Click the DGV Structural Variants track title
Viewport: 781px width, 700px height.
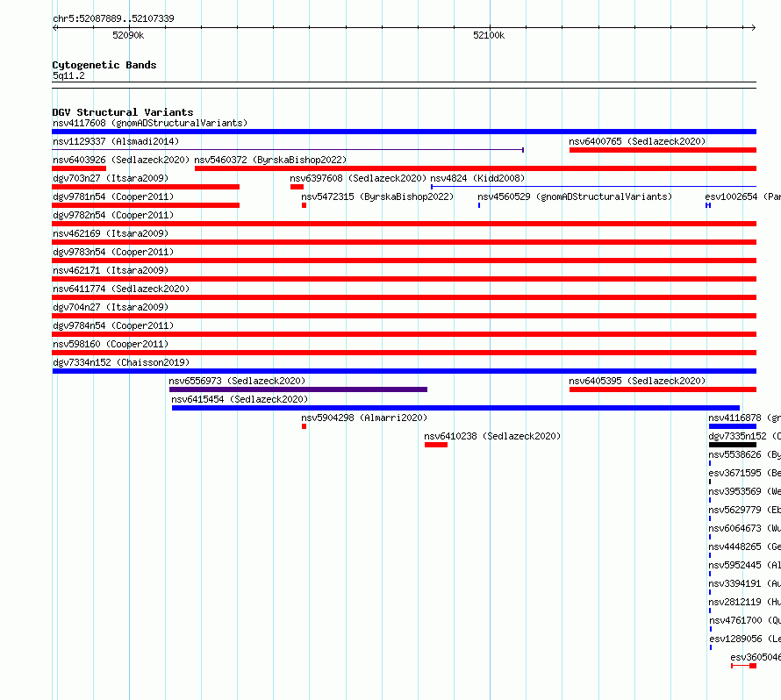pos(123,112)
